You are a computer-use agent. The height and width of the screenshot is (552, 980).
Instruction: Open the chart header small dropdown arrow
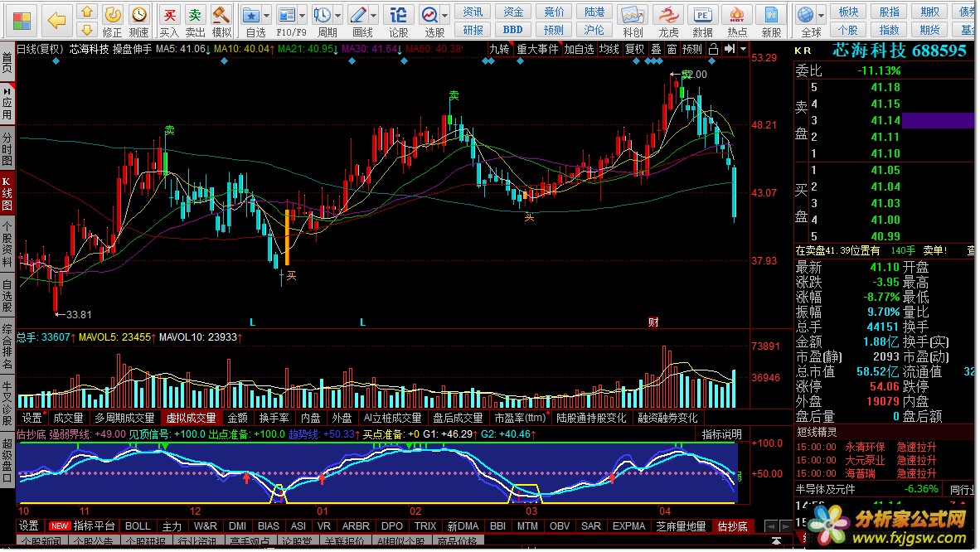pyautogui.click(x=743, y=49)
